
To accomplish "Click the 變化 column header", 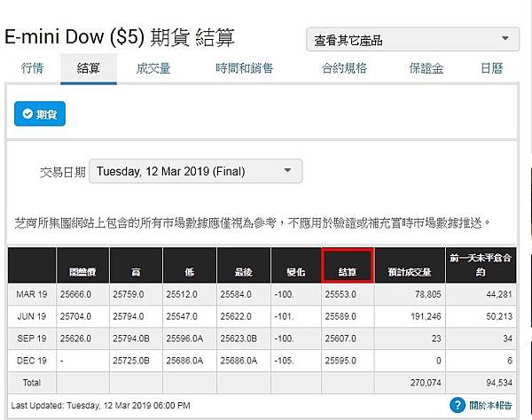I will 296,266.
